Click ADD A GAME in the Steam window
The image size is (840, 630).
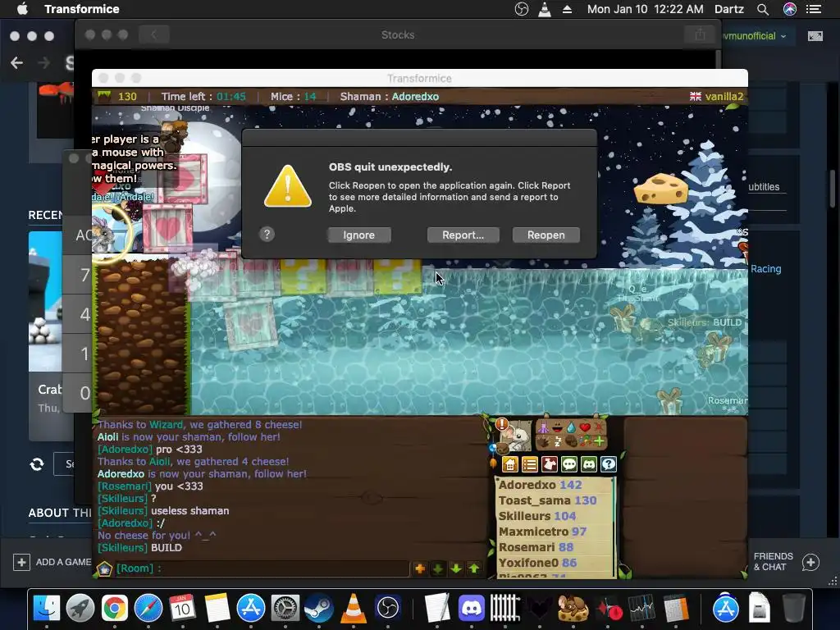[x=52, y=562]
